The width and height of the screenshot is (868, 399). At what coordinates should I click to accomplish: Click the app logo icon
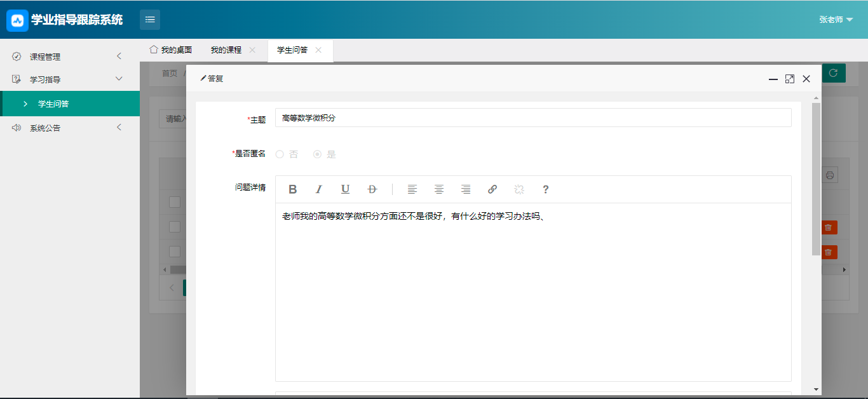coord(18,20)
